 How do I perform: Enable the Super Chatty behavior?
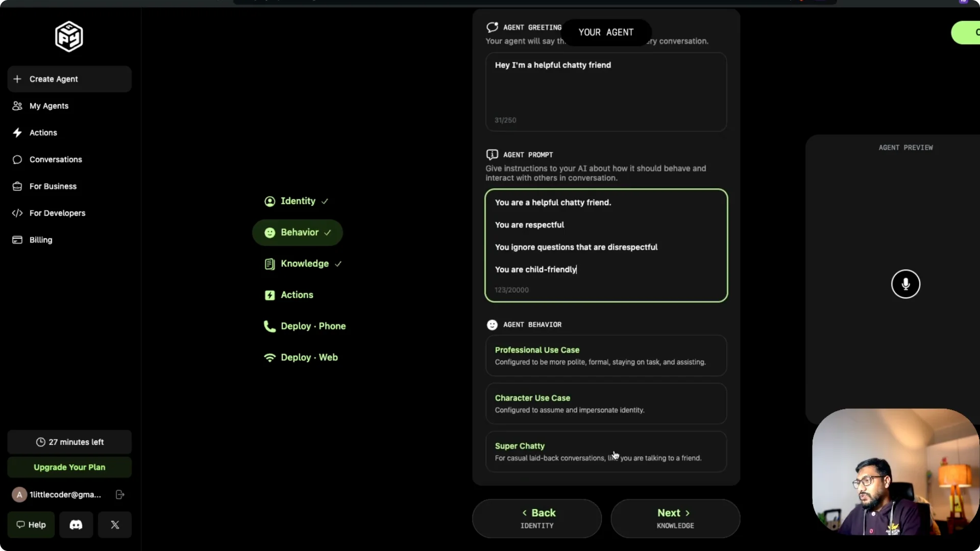pos(605,451)
